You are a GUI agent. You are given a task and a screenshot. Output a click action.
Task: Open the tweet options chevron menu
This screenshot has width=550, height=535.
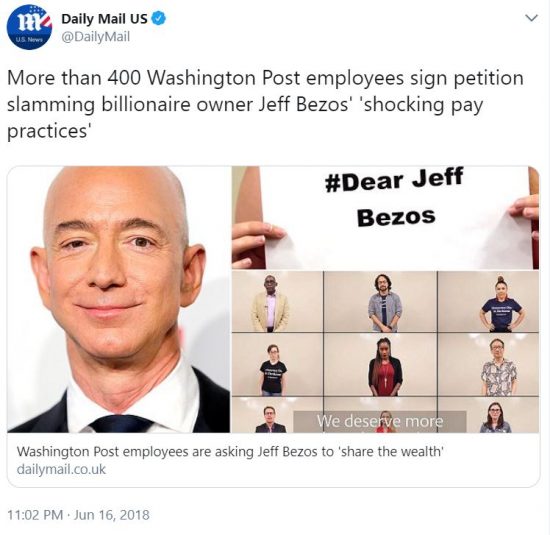(x=532, y=18)
